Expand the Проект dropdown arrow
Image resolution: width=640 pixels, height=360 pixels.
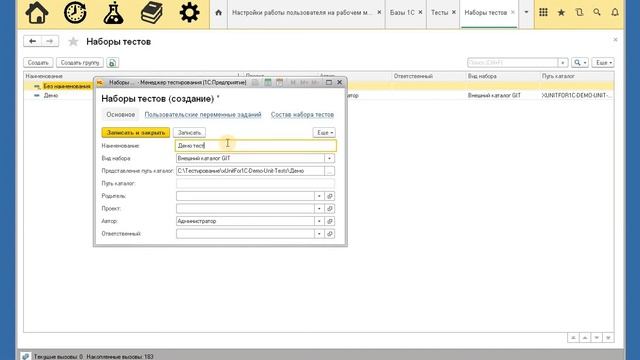319,209
